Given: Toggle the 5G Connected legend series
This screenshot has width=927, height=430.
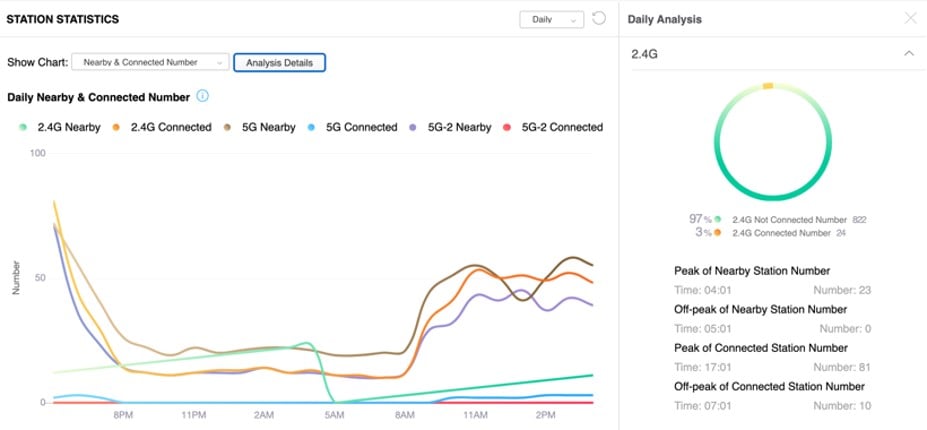Looking at the screenshot, I should 352,127.
